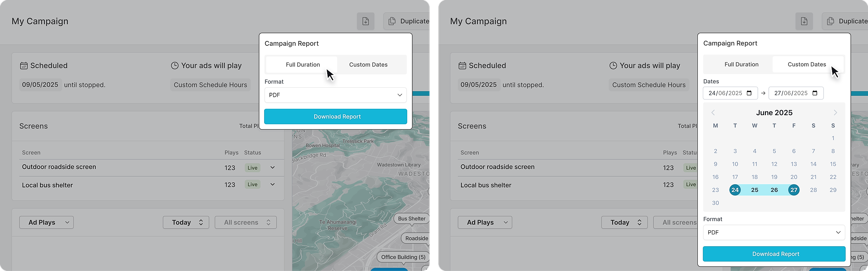Open Ad Plays dropdown in left panel
This screenshot has width=868, height=271.
pos(46,222)
